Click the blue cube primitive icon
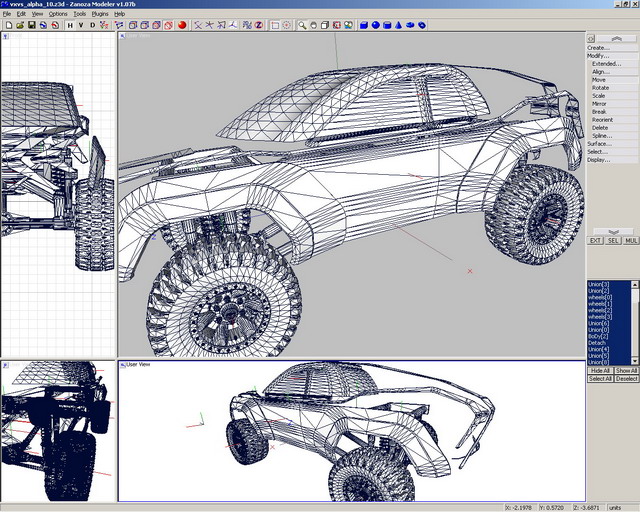 point(364,25)
